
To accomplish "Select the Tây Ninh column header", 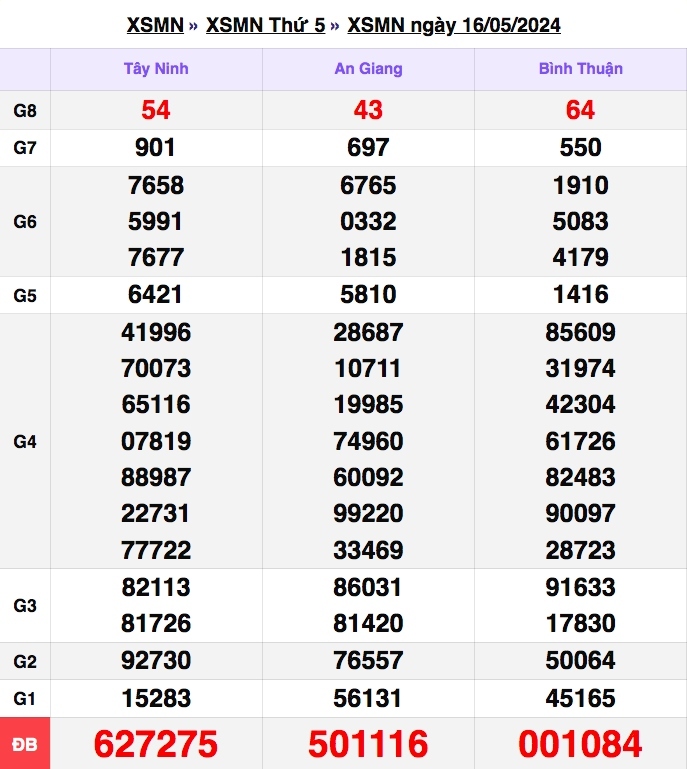I will [156, 69].
